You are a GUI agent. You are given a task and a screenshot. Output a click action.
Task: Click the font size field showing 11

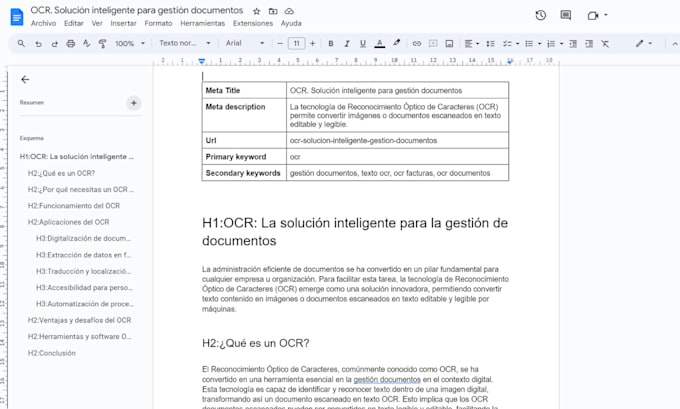[x=297, y=43]
